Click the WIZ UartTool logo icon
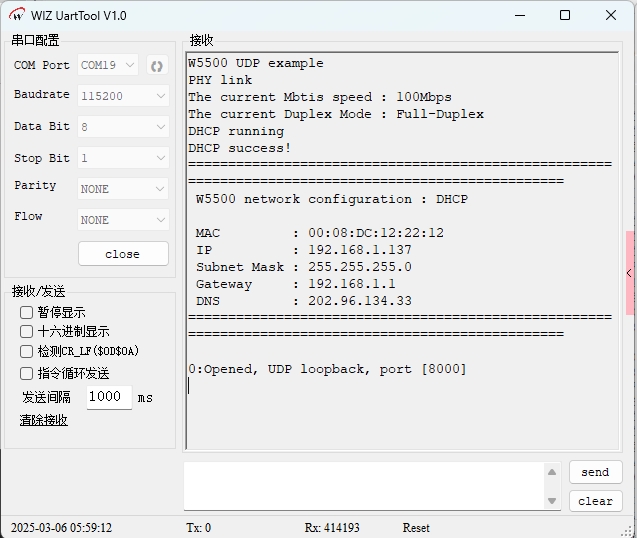This screenshot has height=538, width=637. click(x=17, y=15)
